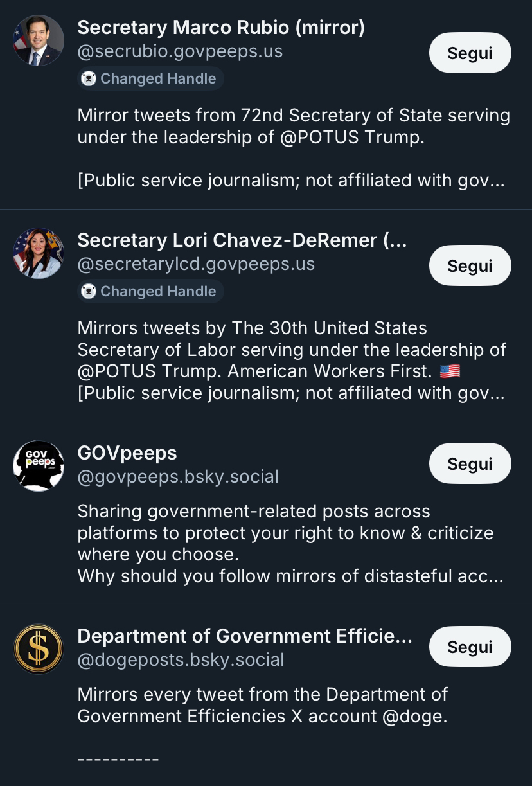Screen dimensions: 532x786
Task: Click the GOVpeeps silhouette logo avatar
Action: click(x=39, y=466)
